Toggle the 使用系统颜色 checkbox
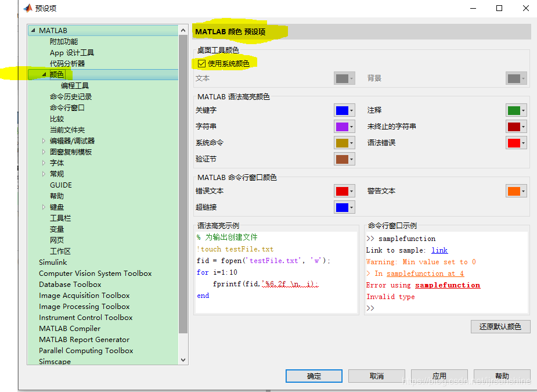The image size is (537, 392). (x=201, y=63)
